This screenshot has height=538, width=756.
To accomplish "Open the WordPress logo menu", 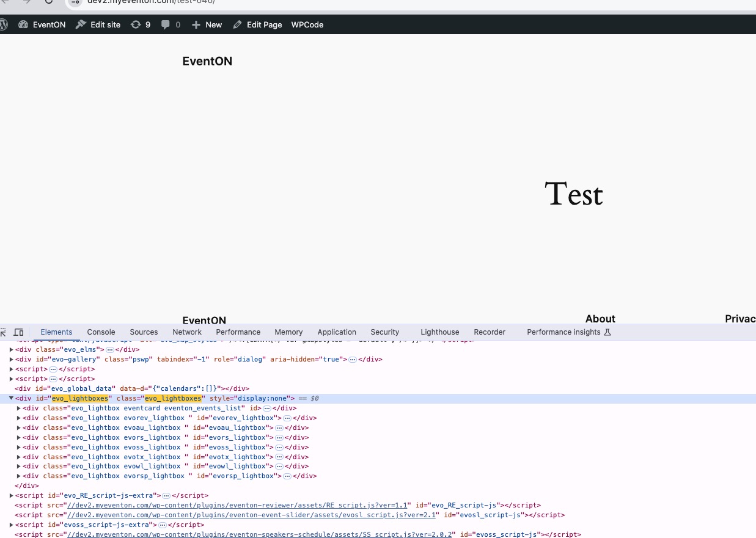I will 3,24.
